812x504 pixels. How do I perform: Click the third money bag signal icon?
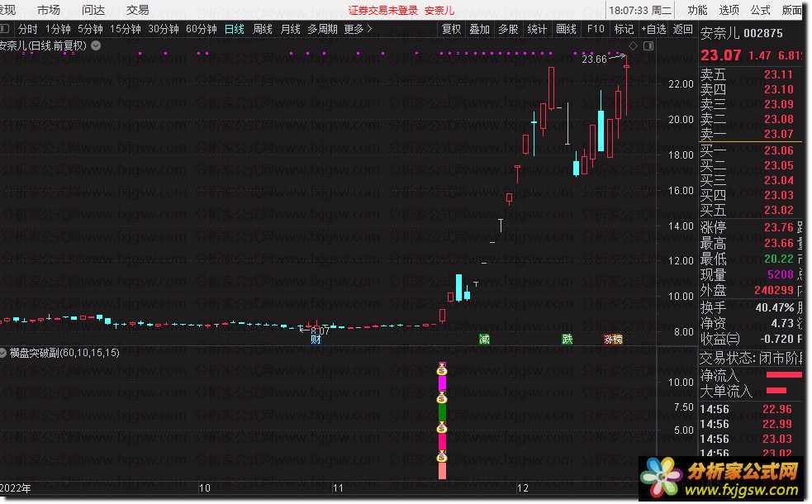click(442, 428)
